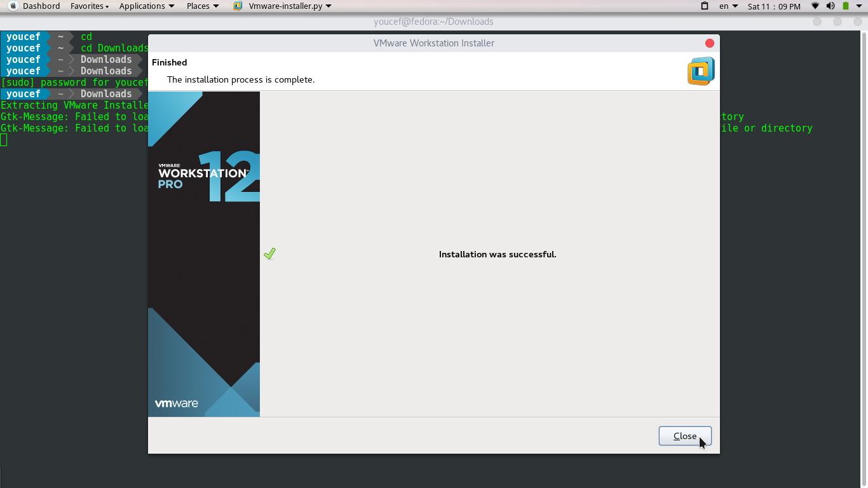
Task: Click the Apple logo icon in top bar
Action: click(x=13, y=6)
